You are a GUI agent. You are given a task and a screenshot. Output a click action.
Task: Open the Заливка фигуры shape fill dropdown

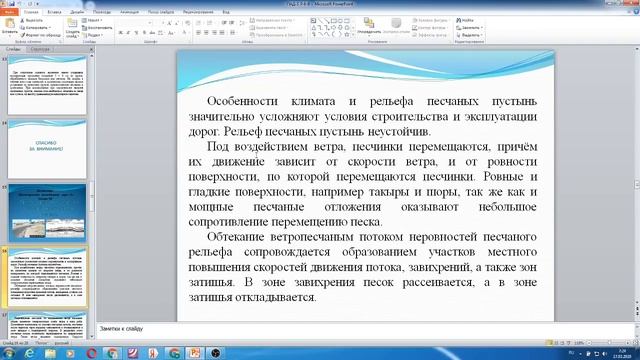point(431,20)
